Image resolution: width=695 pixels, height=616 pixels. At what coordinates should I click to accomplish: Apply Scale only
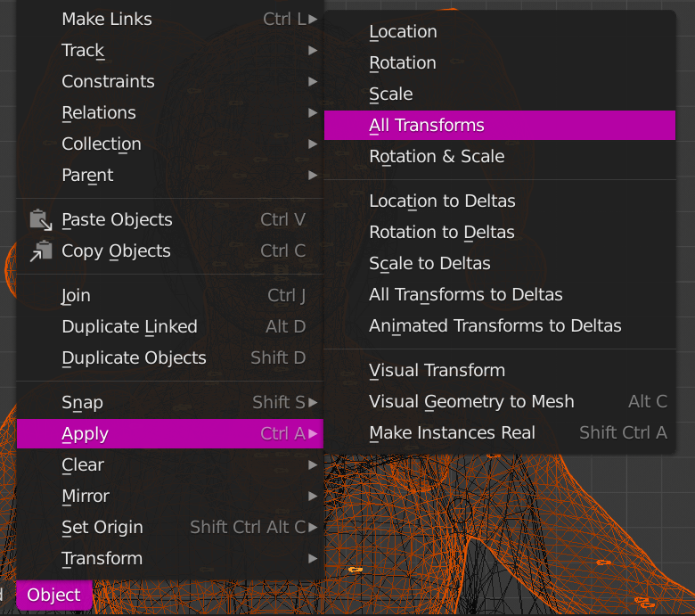click(x=391, y=94)
